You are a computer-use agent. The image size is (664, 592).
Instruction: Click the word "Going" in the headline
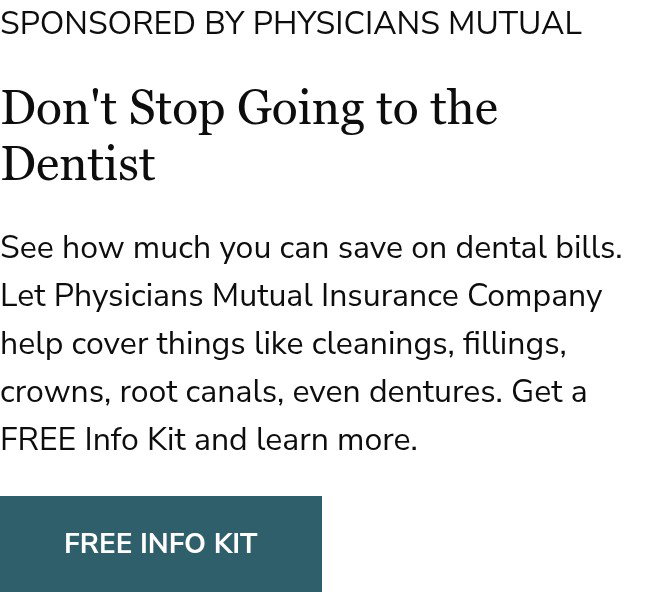coord(301,110)
